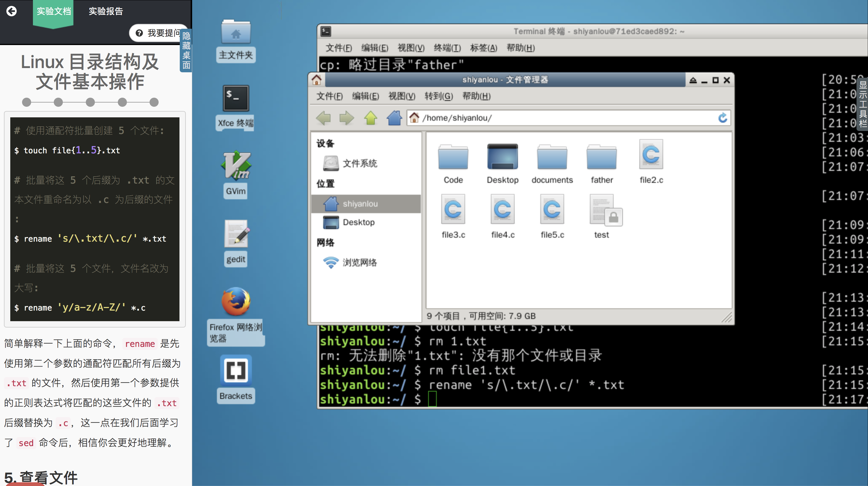Toggle the show toolbar side tab
Viewport: 868px width, 486px height.
862,104
